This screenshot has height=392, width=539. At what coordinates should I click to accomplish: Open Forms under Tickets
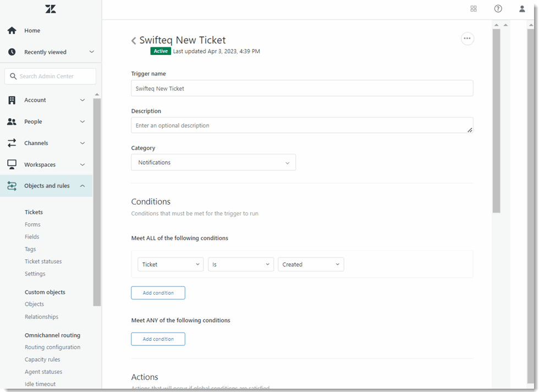[32, 224]
